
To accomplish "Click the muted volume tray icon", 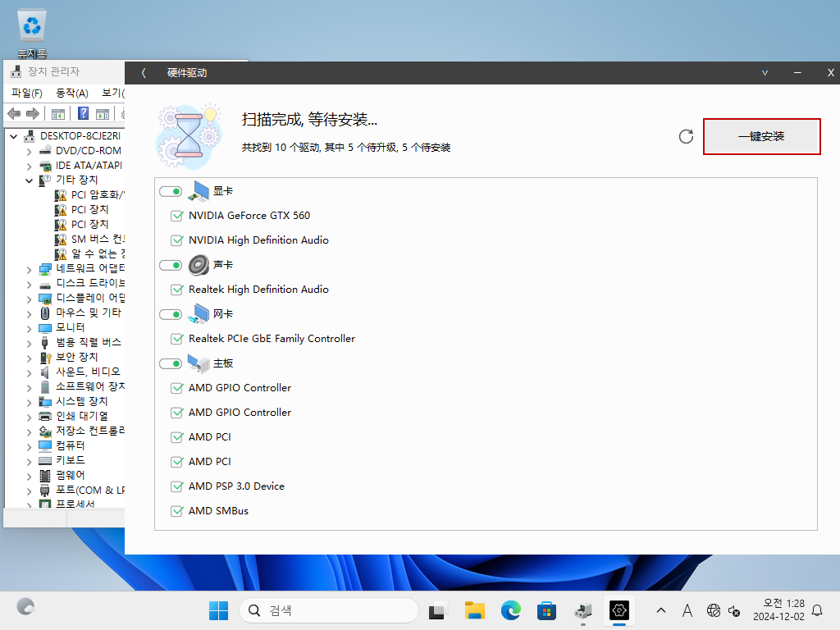I will (x=734, y=610).
